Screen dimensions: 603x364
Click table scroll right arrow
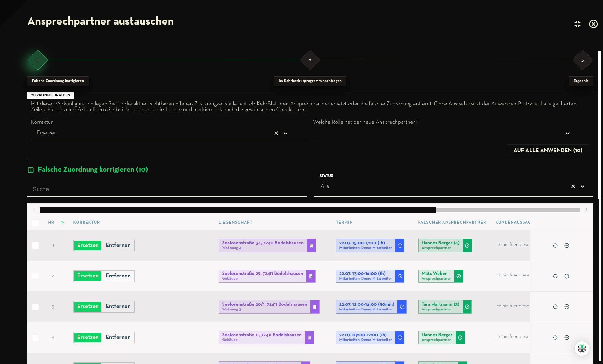(586, 210)
